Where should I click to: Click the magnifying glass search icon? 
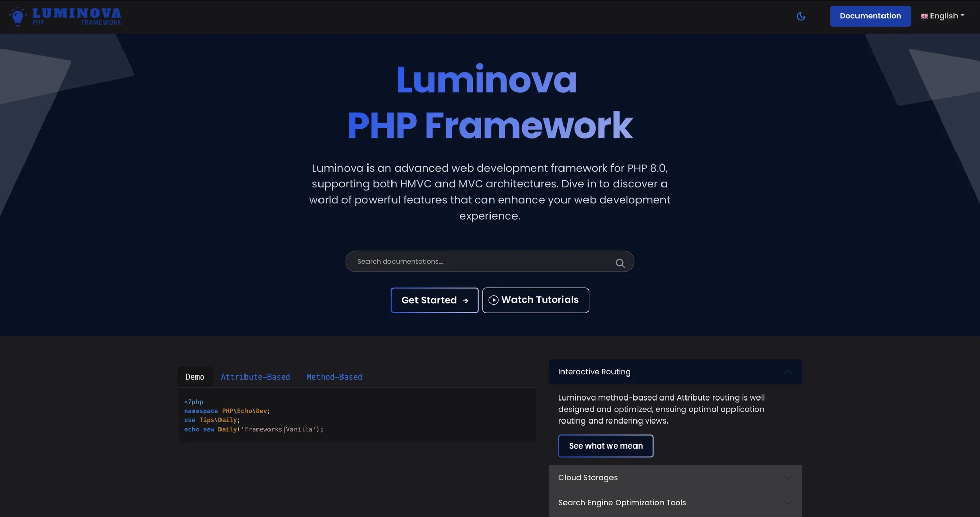(620, 263)
